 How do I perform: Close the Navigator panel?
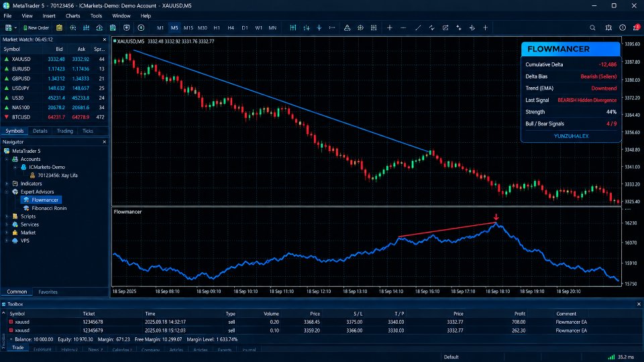coord(105,142)
